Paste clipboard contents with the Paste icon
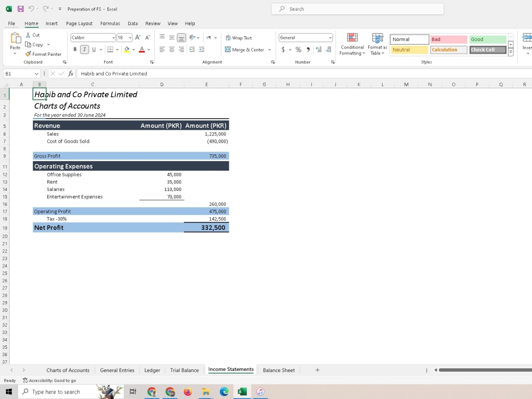Screen dimensions: 532x399 tap(15, 38)
